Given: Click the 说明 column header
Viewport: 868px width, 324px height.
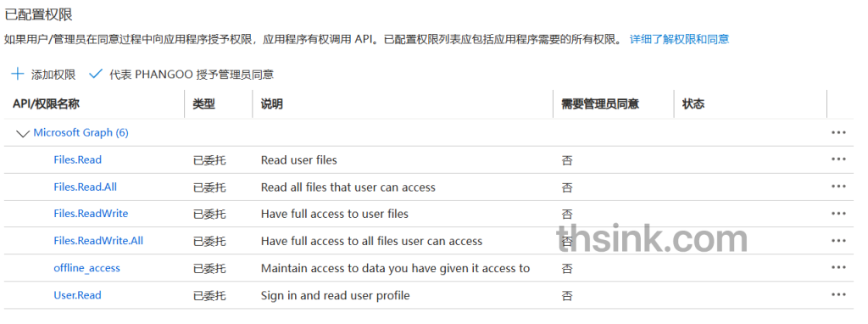Looking at the screenshot, I should 272,104.
